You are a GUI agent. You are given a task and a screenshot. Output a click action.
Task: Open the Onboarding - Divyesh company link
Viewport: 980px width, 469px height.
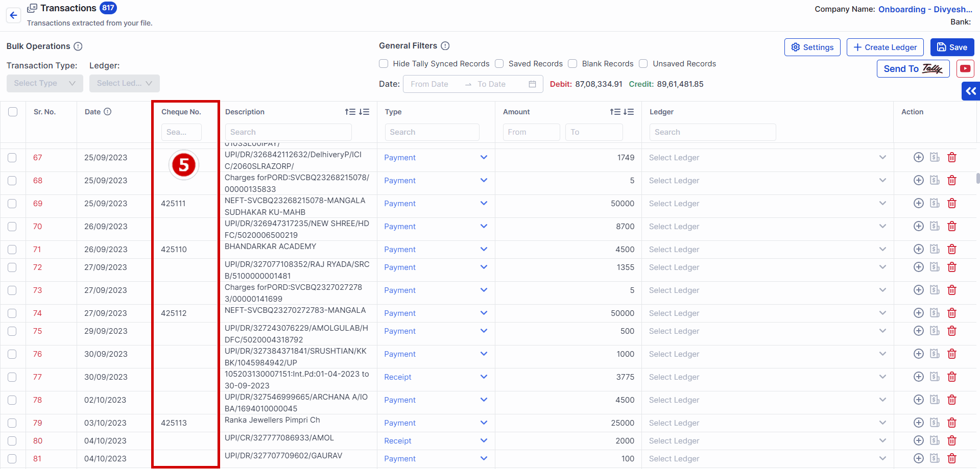(x=925, y=9)
